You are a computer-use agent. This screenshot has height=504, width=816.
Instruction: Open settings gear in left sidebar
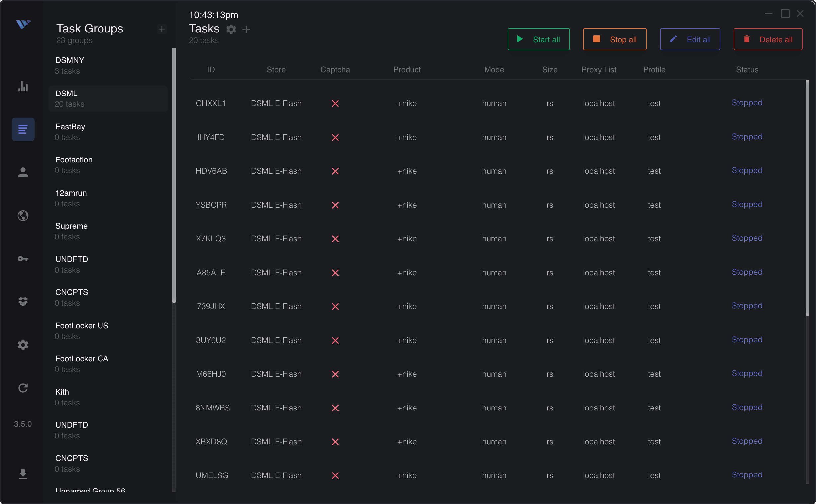pyautogui.click(x=23, y=345)
